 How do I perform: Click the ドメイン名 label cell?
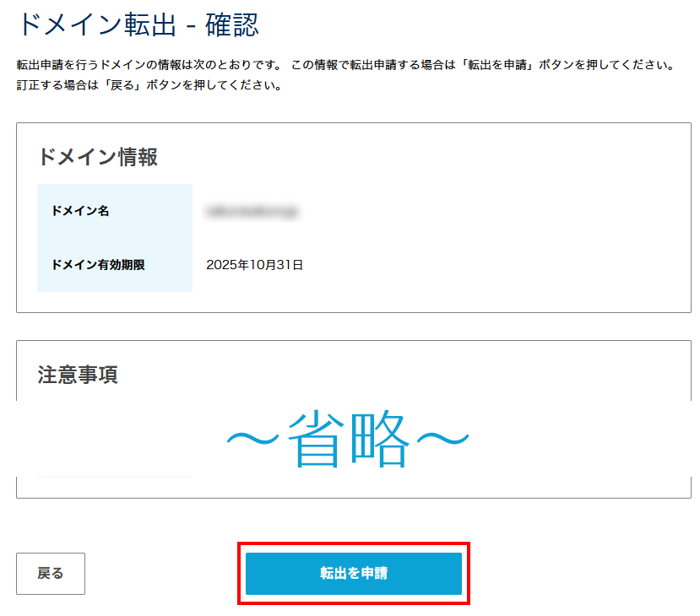[80, 211]
